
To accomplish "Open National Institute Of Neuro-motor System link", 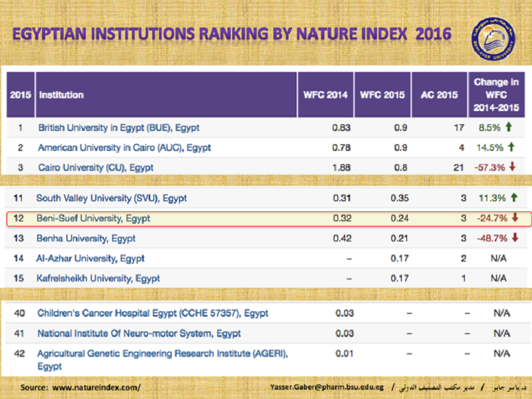I will coord(139,334).
